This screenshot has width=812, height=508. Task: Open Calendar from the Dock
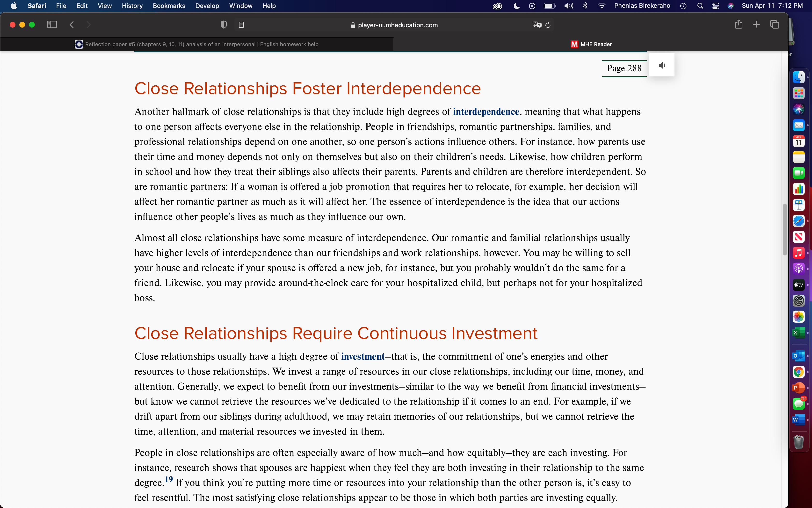798,141
